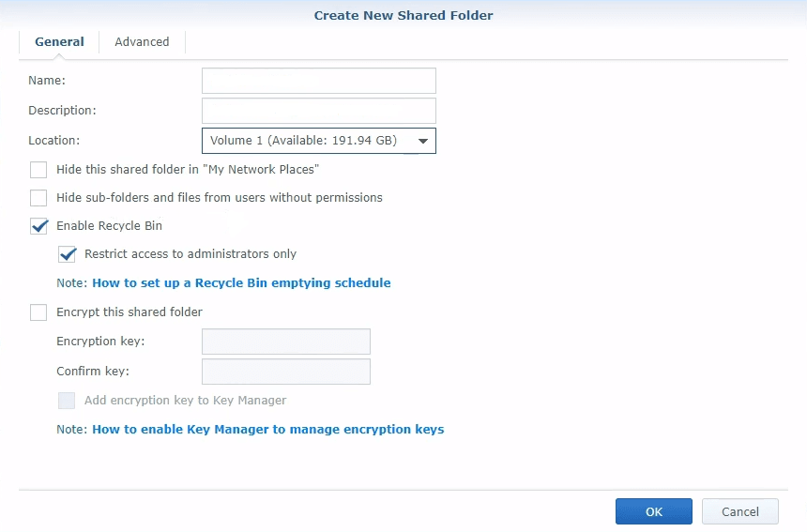The height and width of the screenshot is (532, 807).
Task: Open the Key Manager help link
Action: coord(268,430)
